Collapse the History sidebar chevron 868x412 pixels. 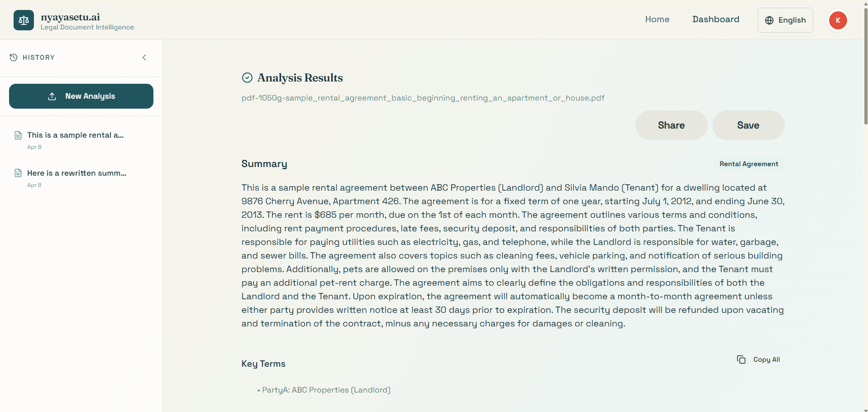point(144,57)
